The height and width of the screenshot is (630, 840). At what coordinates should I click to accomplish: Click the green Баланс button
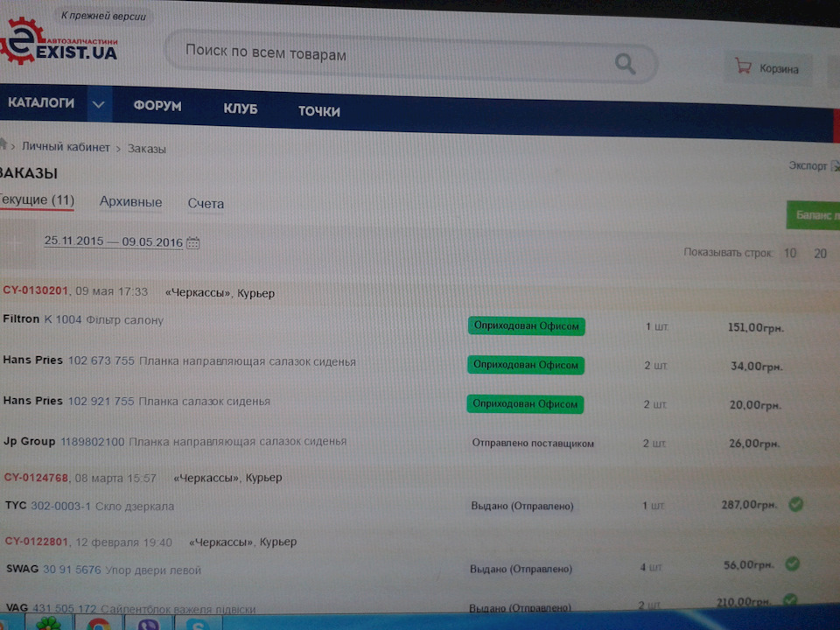click(813, 215)
